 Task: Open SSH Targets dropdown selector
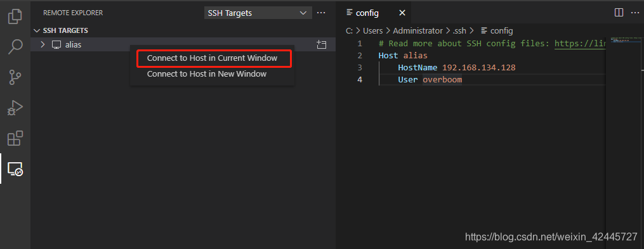[x=258, y=13]
